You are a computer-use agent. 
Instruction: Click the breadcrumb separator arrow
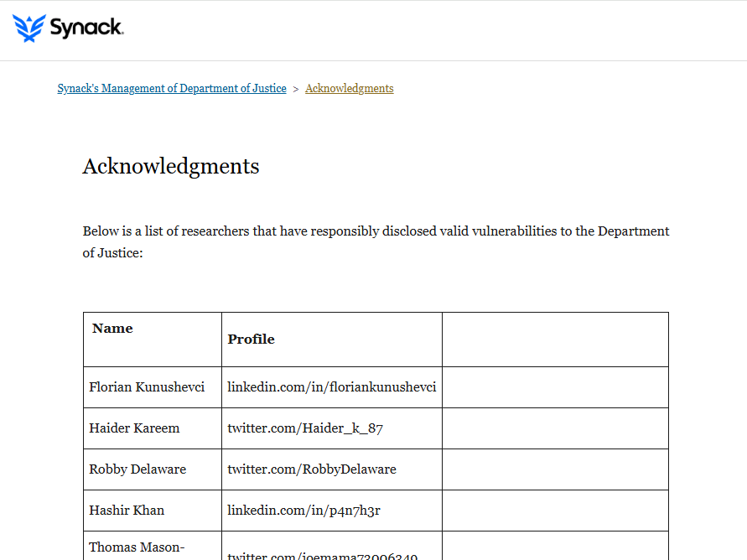pyautogui.click(x=296, y=89)
